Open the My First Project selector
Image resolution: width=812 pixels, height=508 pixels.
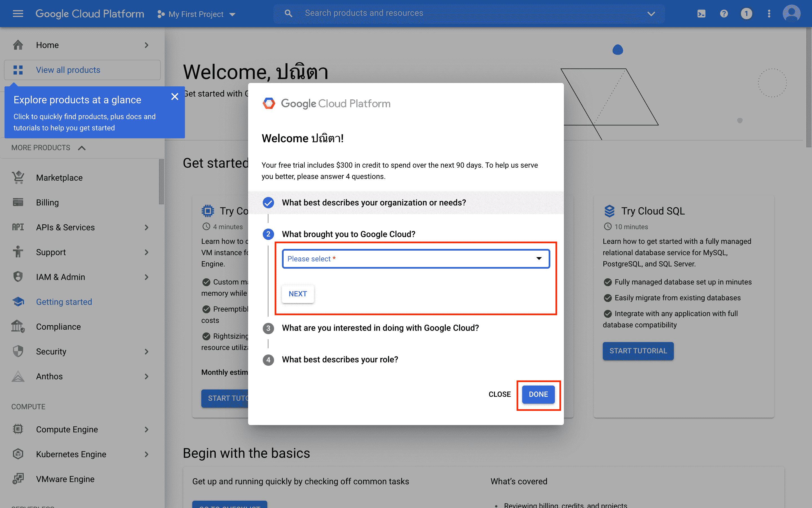tap(197, 14)
